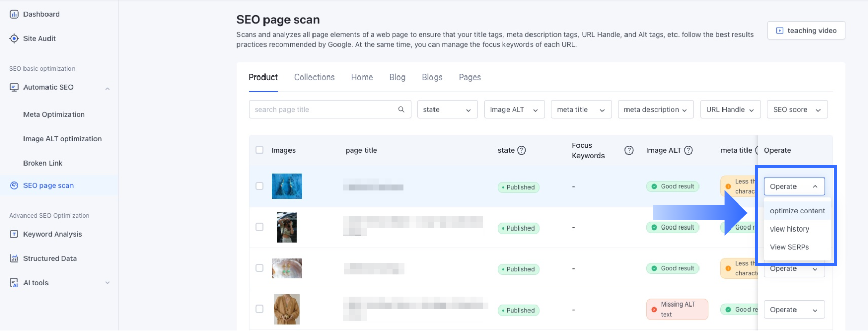Open the SEO score filter dropdown
The width and height of the screenshot is (868, 331).
tap(797, 110)
